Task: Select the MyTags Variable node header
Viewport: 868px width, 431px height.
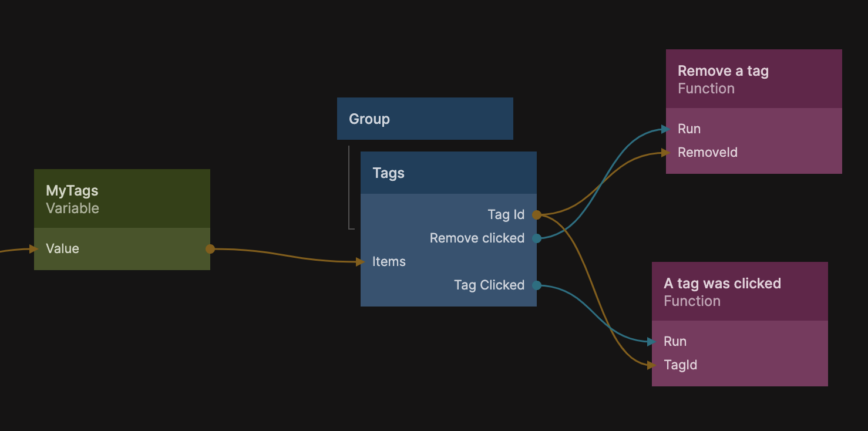Action: 122,198
